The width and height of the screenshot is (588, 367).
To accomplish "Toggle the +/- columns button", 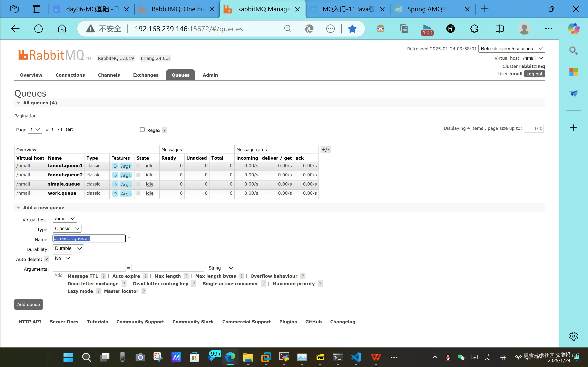I will [x=326, y=149].
